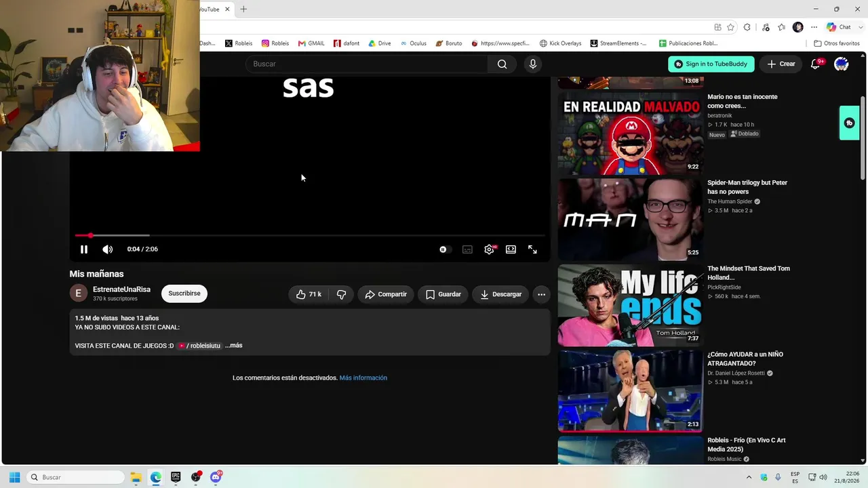
Task: Open the Crear create menu
Action: pos(781,64)
